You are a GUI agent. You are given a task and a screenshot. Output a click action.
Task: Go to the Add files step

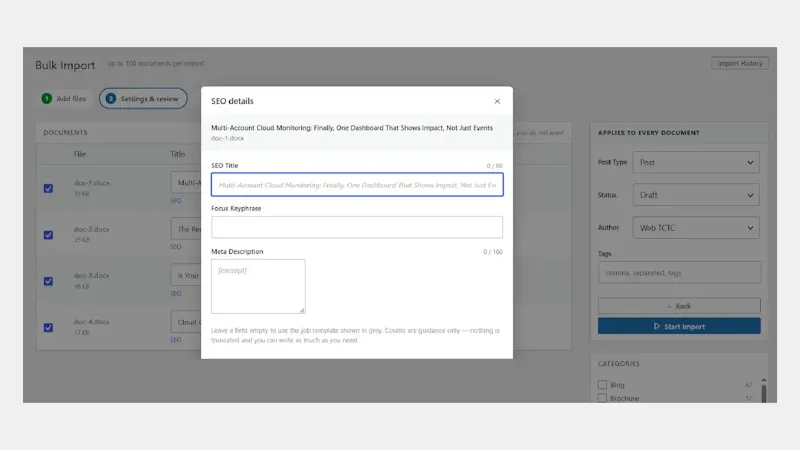pyautogui.click(x=64, y=98)
